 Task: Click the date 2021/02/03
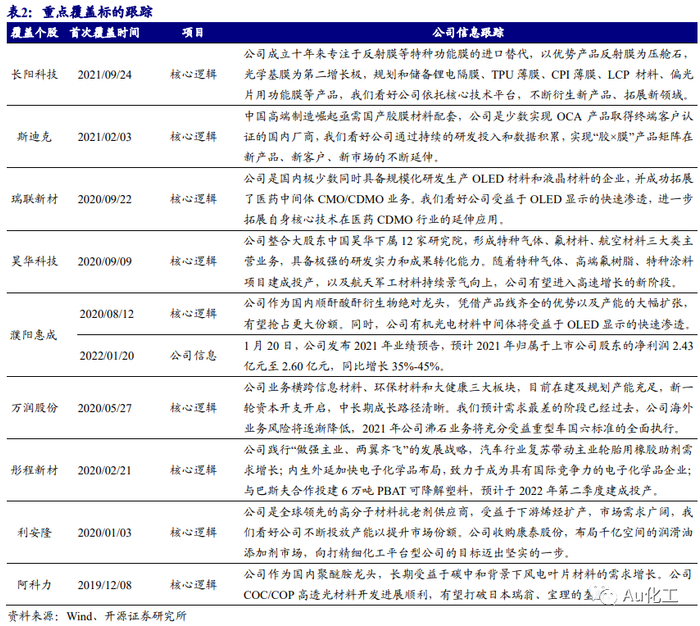coord(104,137)
